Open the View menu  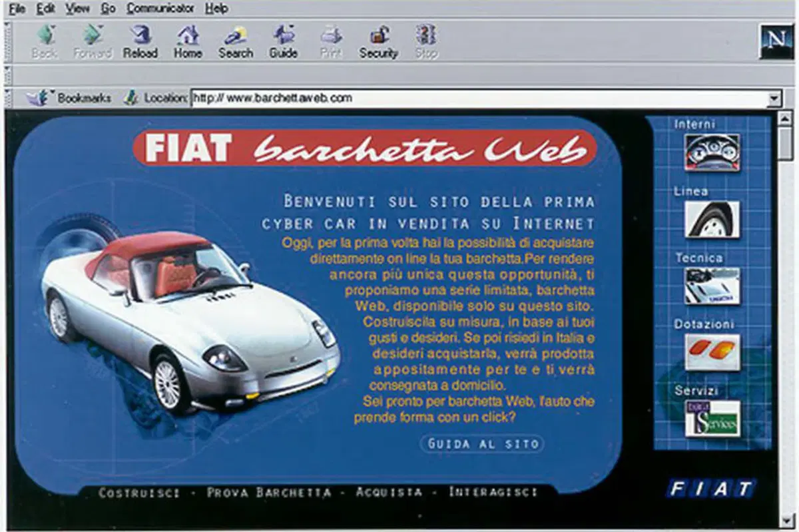(x=78, y=9)
